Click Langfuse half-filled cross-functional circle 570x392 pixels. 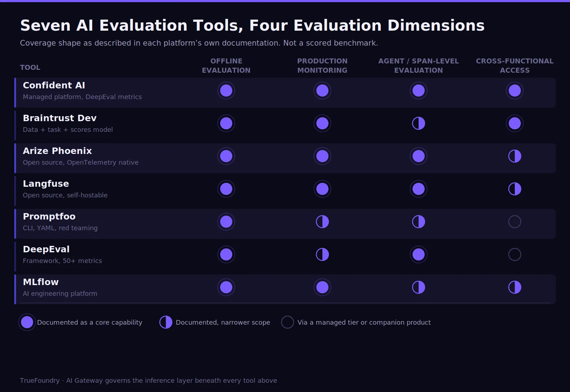(515, 189)
